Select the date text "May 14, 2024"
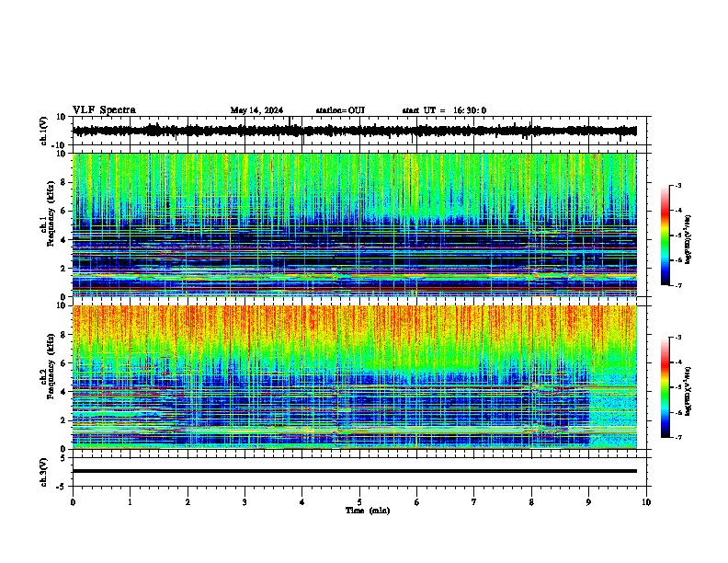Image resolution: width=728 pixels, height=563 pixels. (x=256, y=110)
